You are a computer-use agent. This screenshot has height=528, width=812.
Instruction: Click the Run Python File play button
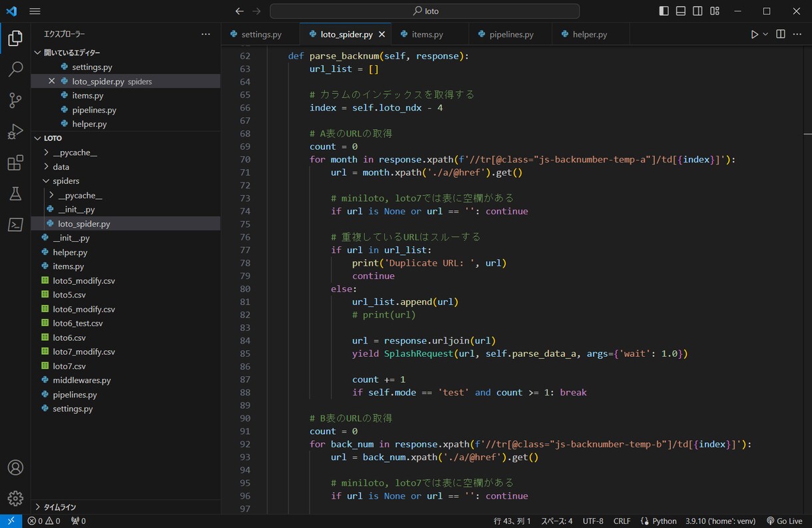tap(754, 34)
